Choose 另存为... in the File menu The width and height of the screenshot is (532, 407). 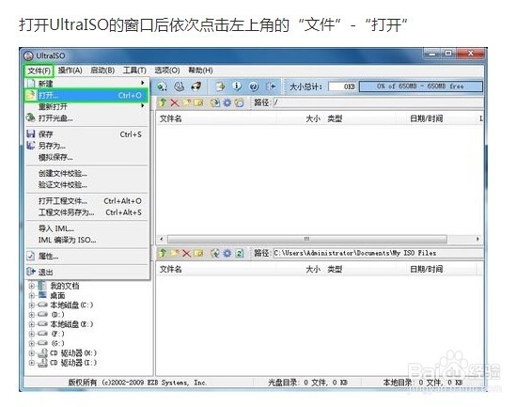[x=86, y=146]
